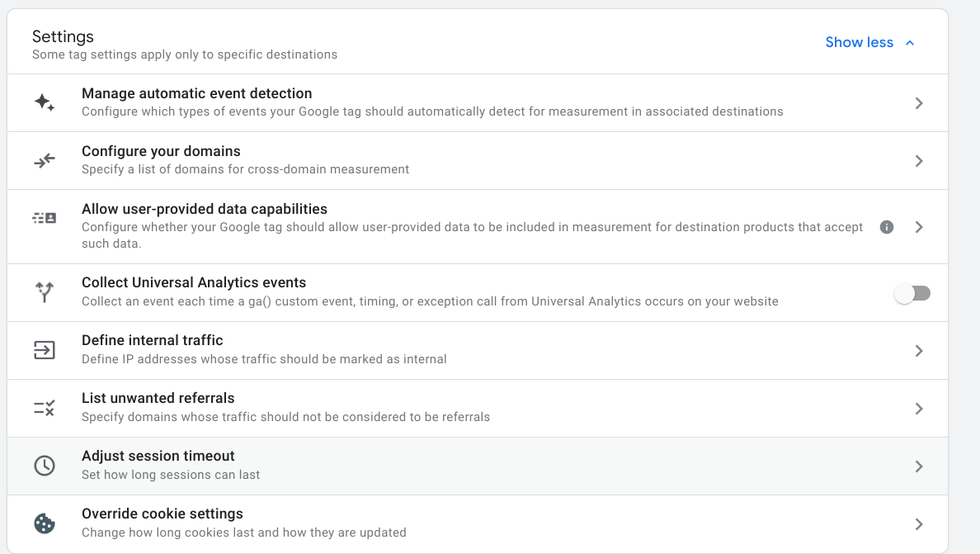
Task: Click the user-provided data card icon
Action: pyautogui.click(x=45, y=218)
